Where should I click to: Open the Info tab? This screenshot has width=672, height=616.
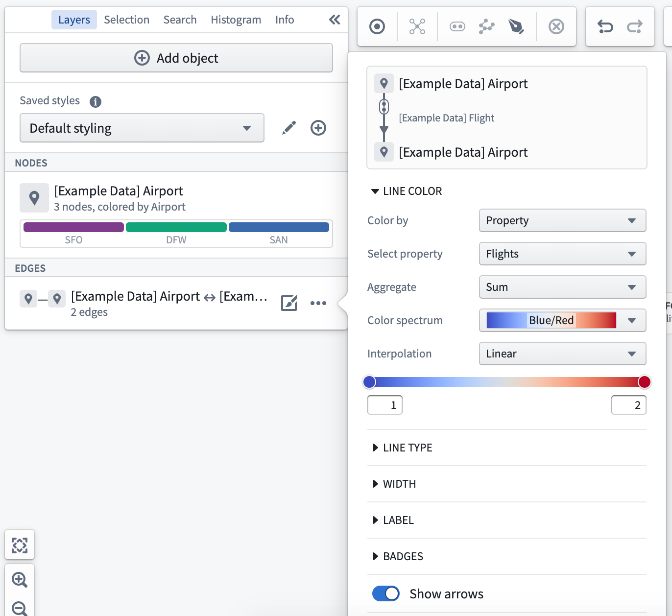(285, 20)
